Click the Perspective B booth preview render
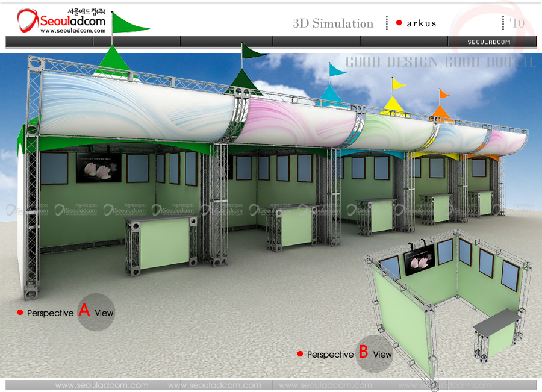Viewport: 542px width, 392px height. [x=449, y=295]
